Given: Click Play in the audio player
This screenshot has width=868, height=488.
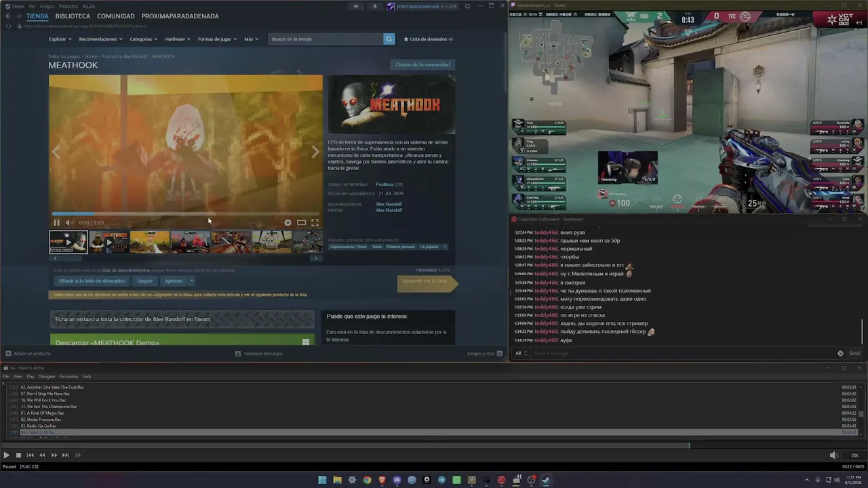Looking at the screenshot, I should pyautogui.click(x=6, y=455).
